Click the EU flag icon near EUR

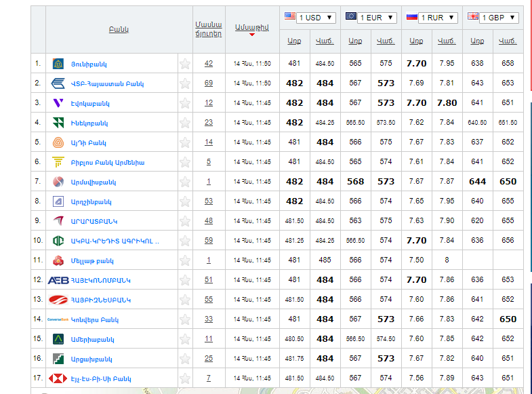[351, 16]
